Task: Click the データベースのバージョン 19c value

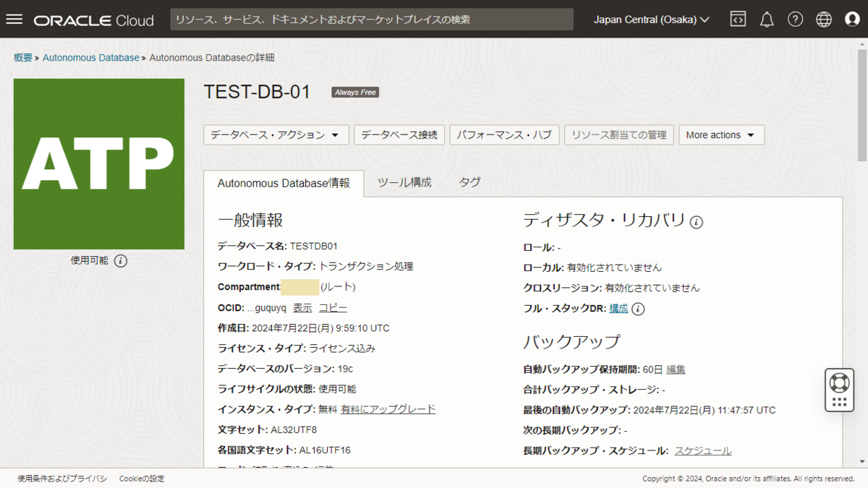Action: (x=346, y=369)
